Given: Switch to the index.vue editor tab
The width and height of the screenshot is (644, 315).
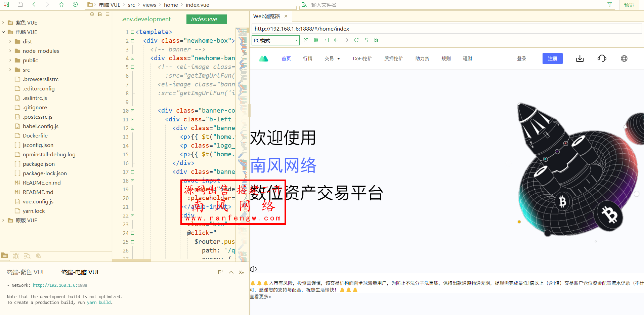Looking at the screenshot, I should (206, 19).
